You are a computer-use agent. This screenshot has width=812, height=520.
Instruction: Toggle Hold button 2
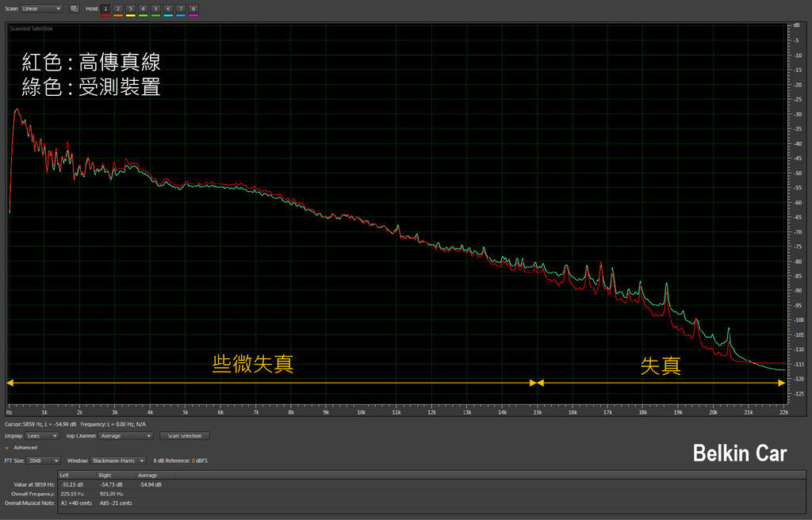118,8
